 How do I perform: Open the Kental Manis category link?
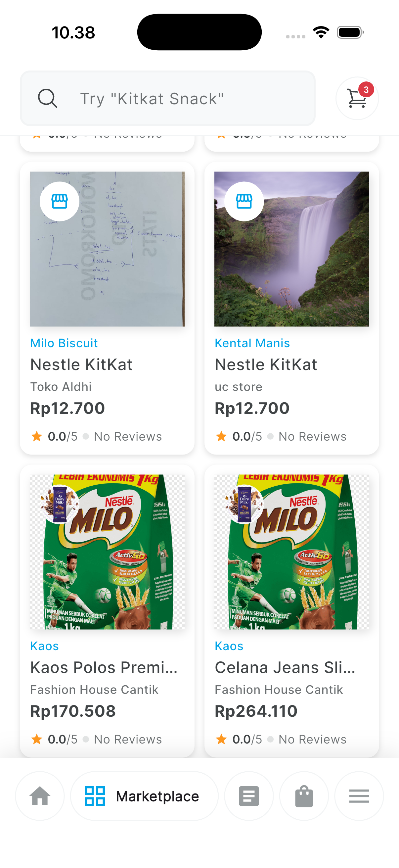(252, 343)
